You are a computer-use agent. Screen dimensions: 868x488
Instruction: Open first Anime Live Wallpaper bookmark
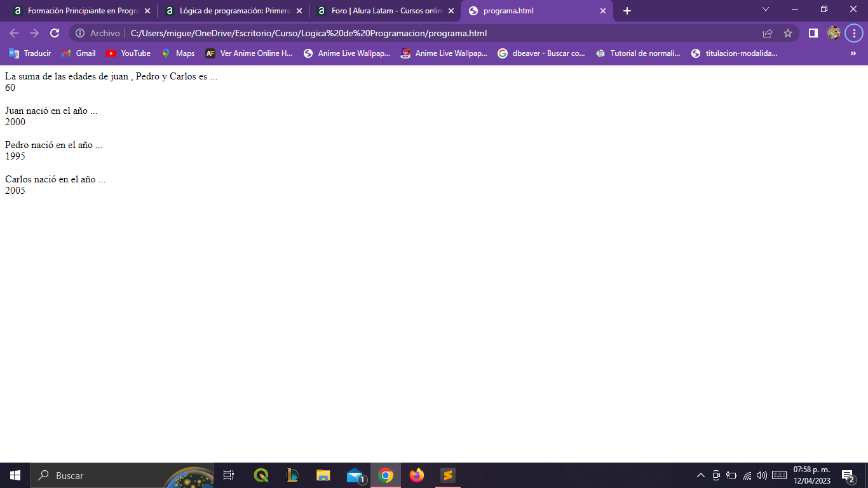(x=347, y=53)
